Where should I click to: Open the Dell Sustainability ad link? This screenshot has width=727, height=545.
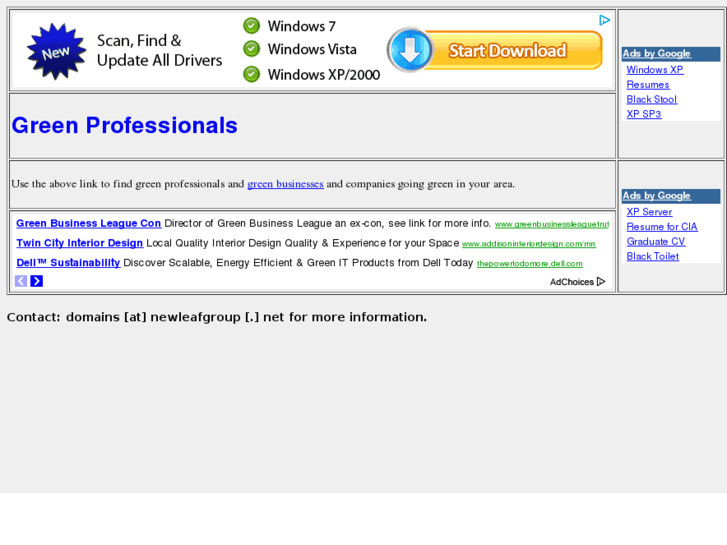coord(68,263)
